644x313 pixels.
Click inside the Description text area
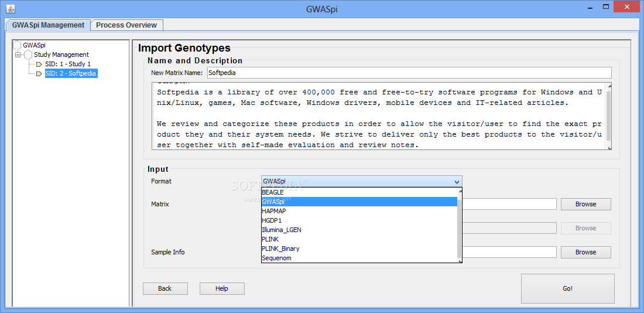(379, 117)
